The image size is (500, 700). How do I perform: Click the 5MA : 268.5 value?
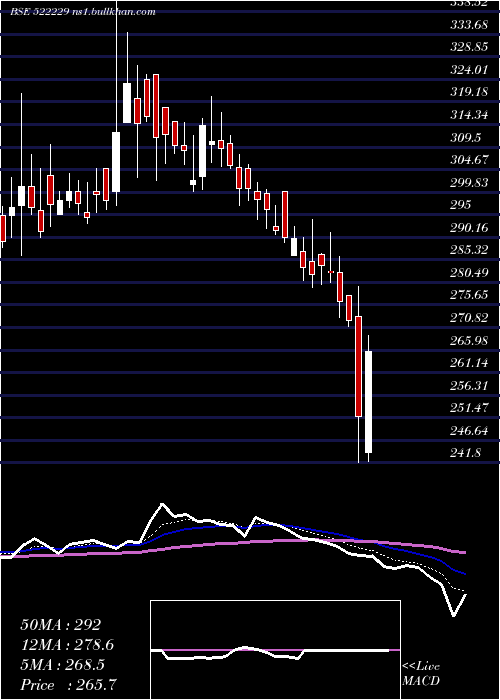point(62,665)
